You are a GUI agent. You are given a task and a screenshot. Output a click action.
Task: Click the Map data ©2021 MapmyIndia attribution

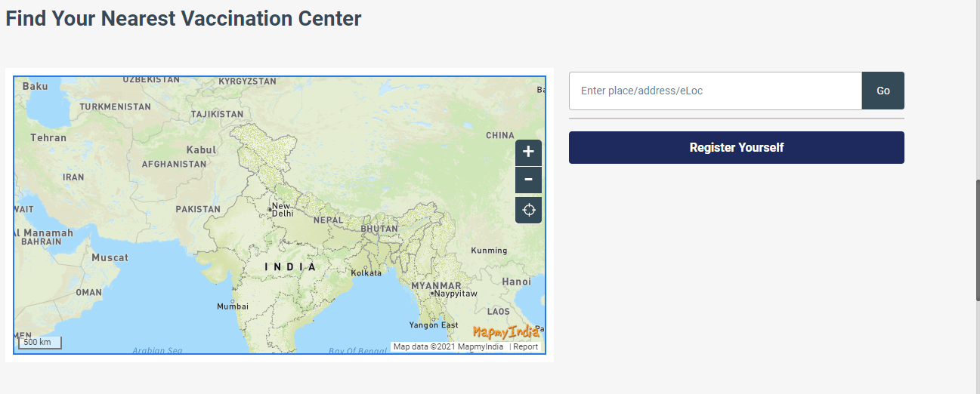pos(449,347)
